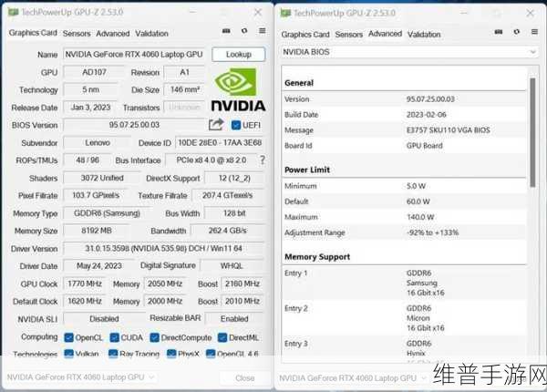547x392 pixels.
Task: Switch to Sensors tab in left window
Action: pos(77,34)
